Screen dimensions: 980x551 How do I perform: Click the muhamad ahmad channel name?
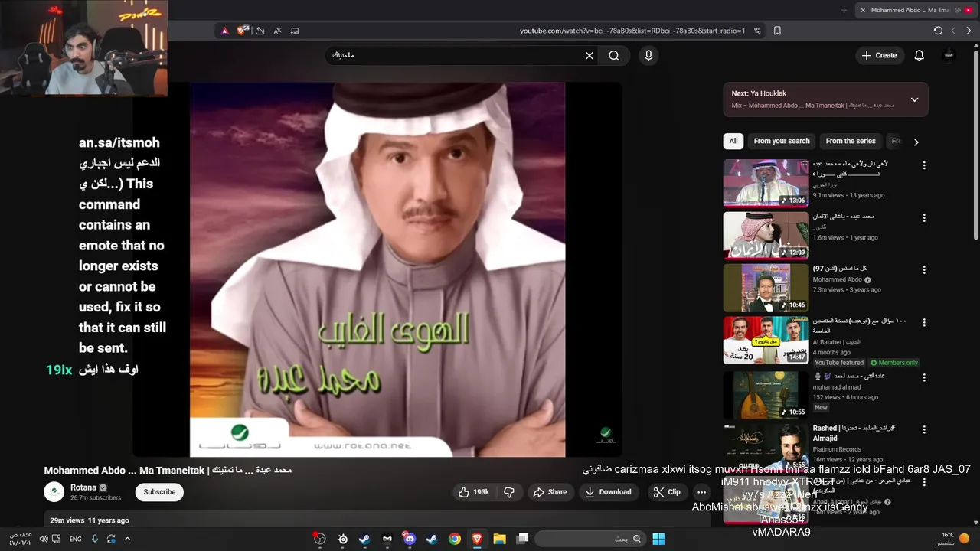[x=836, y=387]
